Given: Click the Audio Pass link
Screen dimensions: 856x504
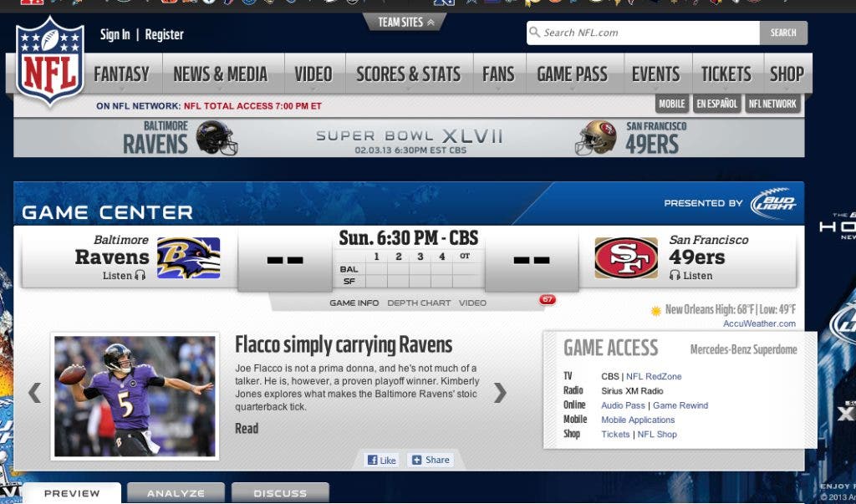Looking at the screenshot, I should (623, 405).
